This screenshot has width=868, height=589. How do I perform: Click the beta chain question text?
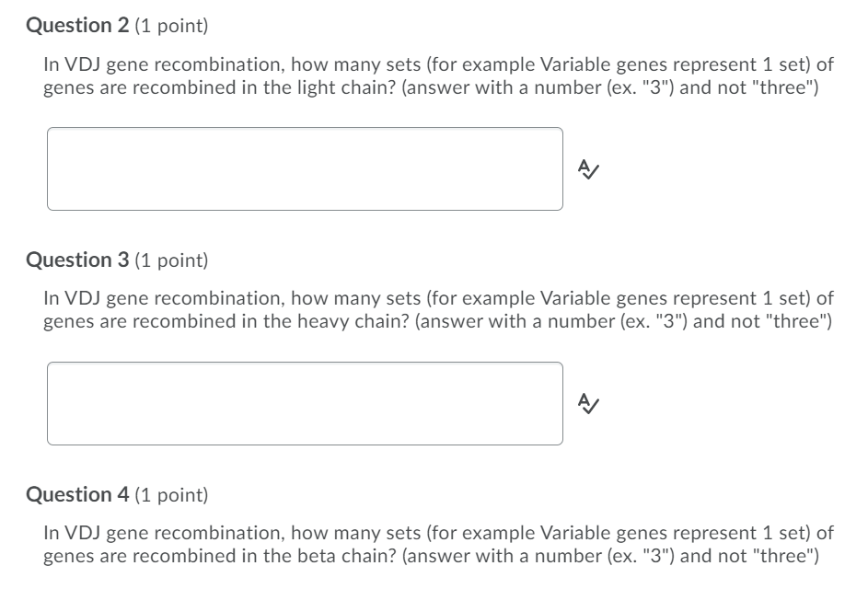[434, 545]
